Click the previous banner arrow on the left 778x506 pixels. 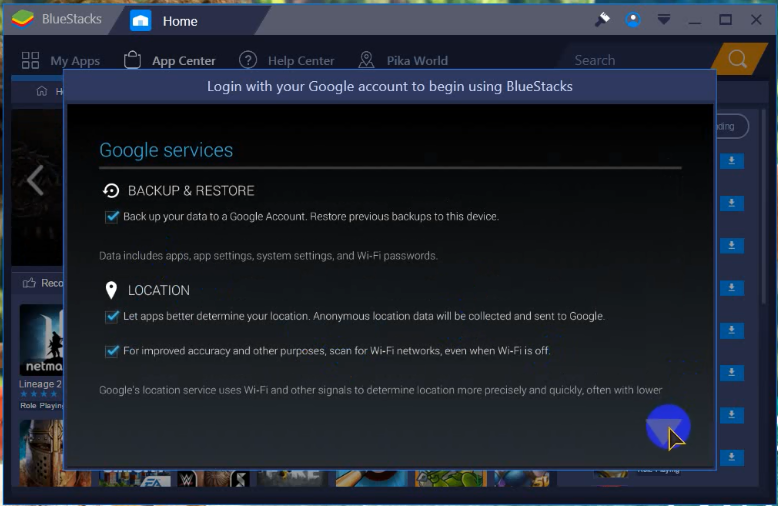(35, 180)
